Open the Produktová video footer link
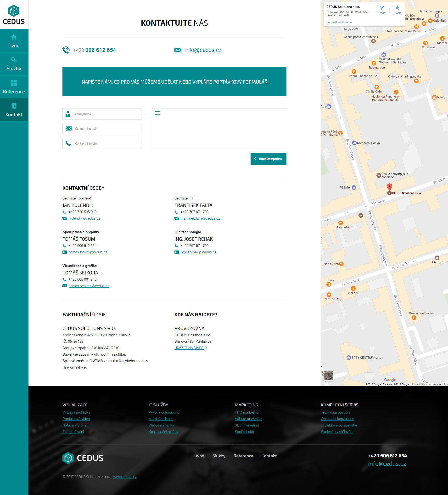The image size is (448, 495). (x=76, y=419)
